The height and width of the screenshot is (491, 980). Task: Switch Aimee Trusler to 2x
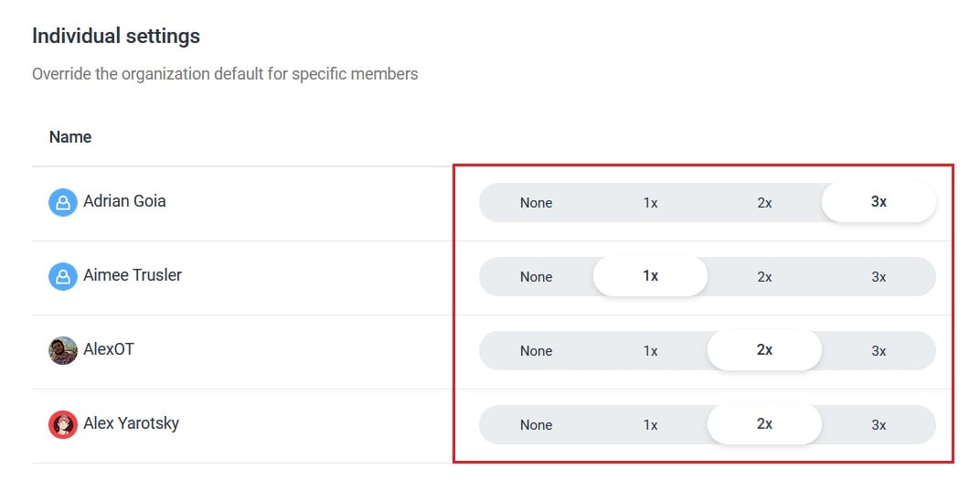[764, 276]
